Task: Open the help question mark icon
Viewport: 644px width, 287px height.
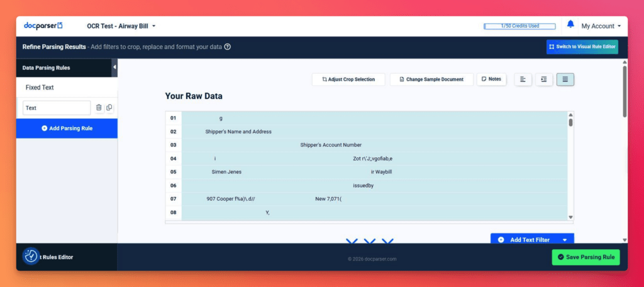Action: tap(227, 47)
